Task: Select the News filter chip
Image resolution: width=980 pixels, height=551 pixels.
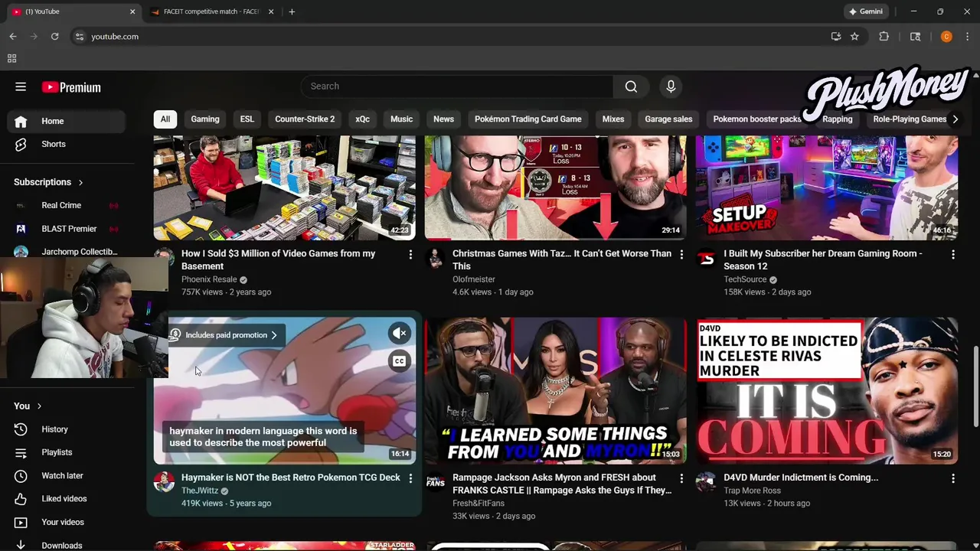Action: 443,119
